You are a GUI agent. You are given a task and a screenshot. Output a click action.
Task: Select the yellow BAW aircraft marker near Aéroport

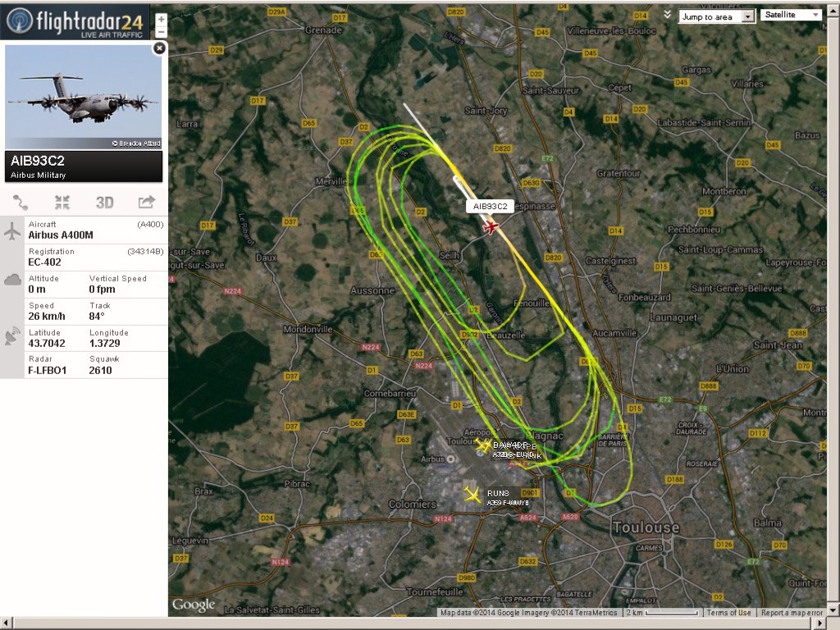coord(482,445)
